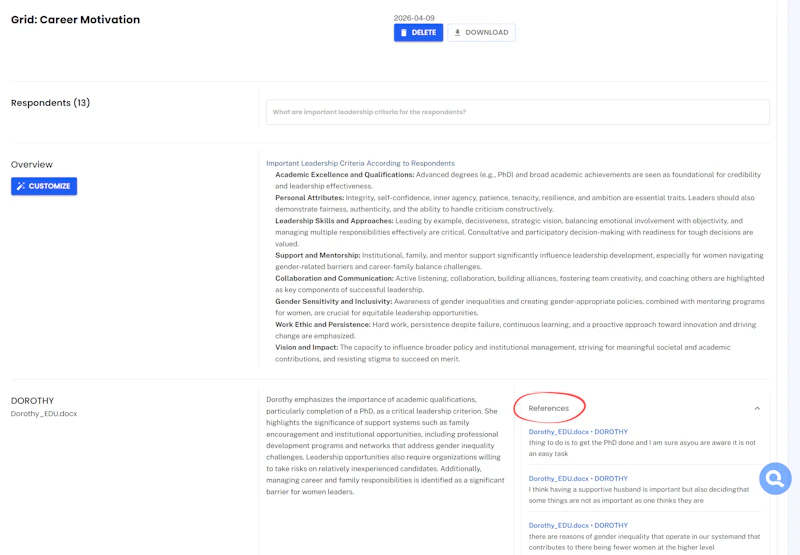Click the Overview section label

point(32,165)
